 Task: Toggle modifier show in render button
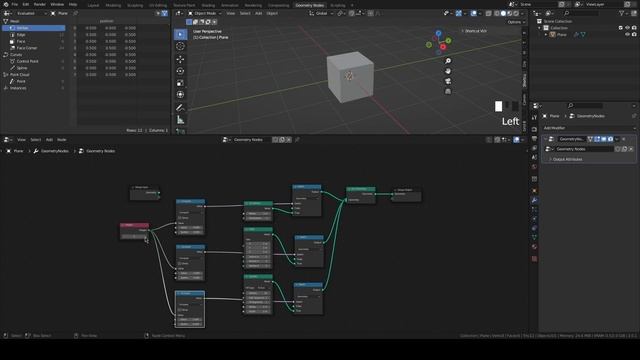(611, 139)
